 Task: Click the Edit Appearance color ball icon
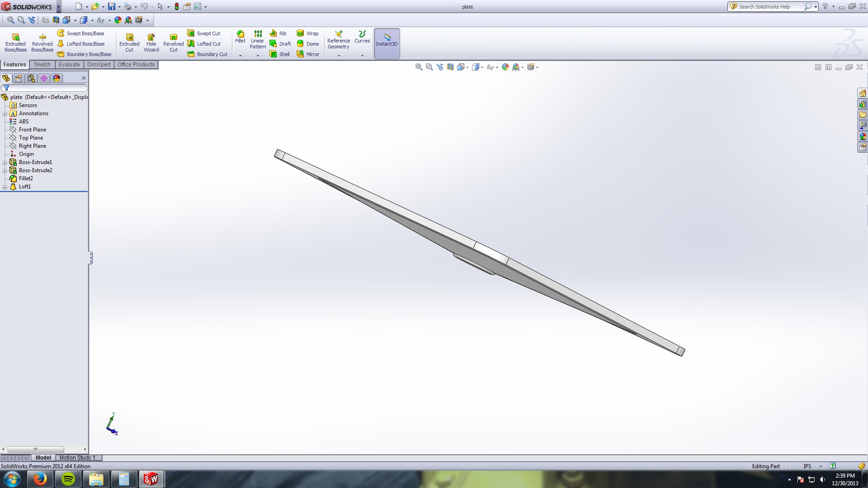pos(505,67)
